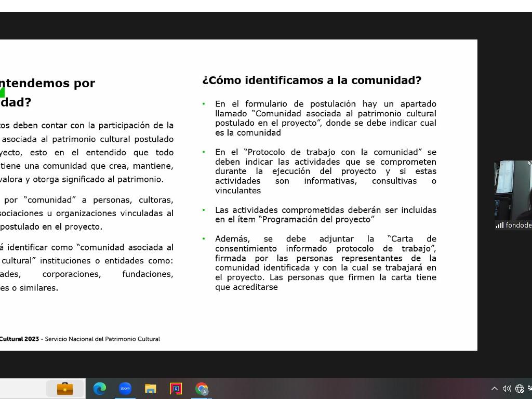
Task: Open the red square app icon in taskbar
Action: click(x=176, y=389)
